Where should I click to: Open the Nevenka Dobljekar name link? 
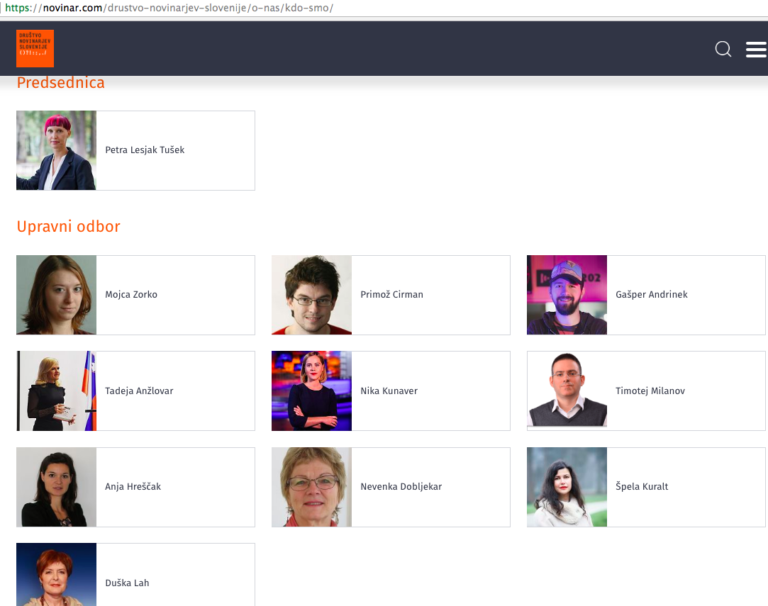(x=401, y=487)
